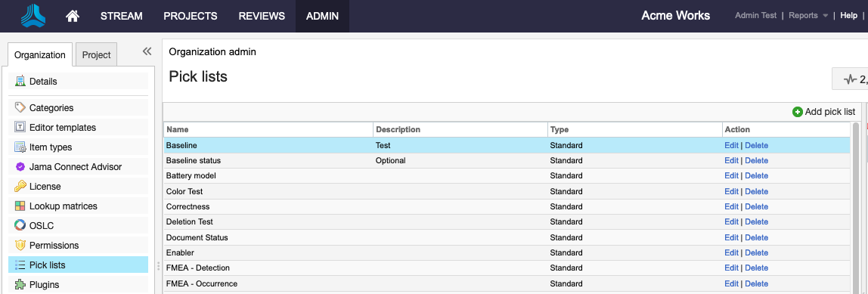This screenshot has height=294, width=868.
Task: Open the STREAM menu
Action: (121, 16)
